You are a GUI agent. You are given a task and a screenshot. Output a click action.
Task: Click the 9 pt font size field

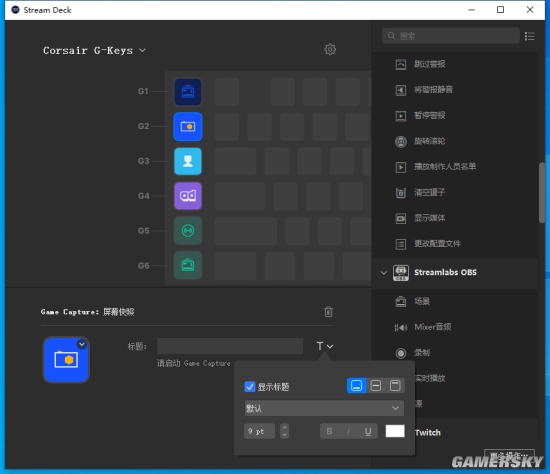pos(259,431)
